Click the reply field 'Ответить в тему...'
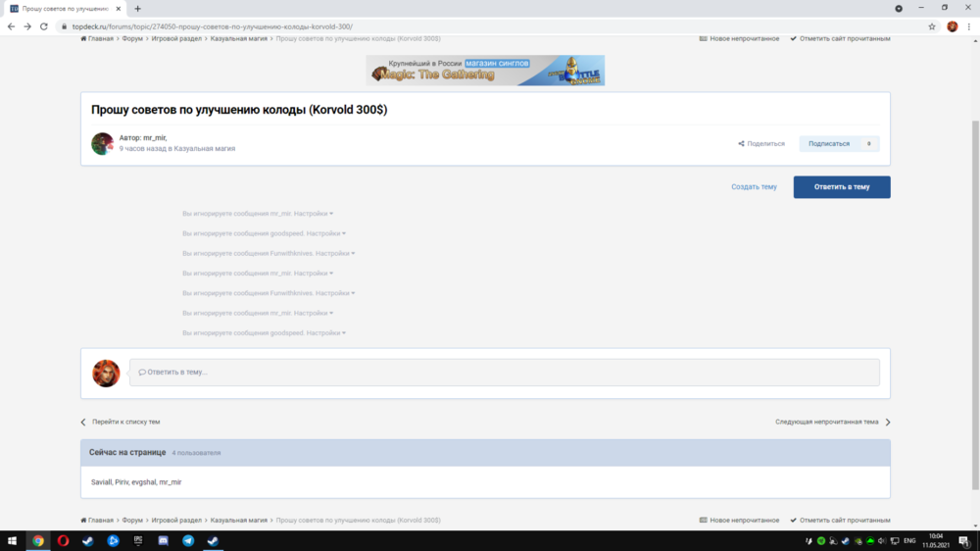 504,373
